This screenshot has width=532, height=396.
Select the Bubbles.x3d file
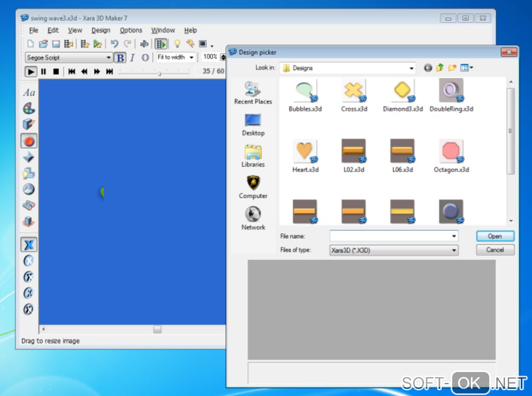pyautogui.click(x=305, y=95)
